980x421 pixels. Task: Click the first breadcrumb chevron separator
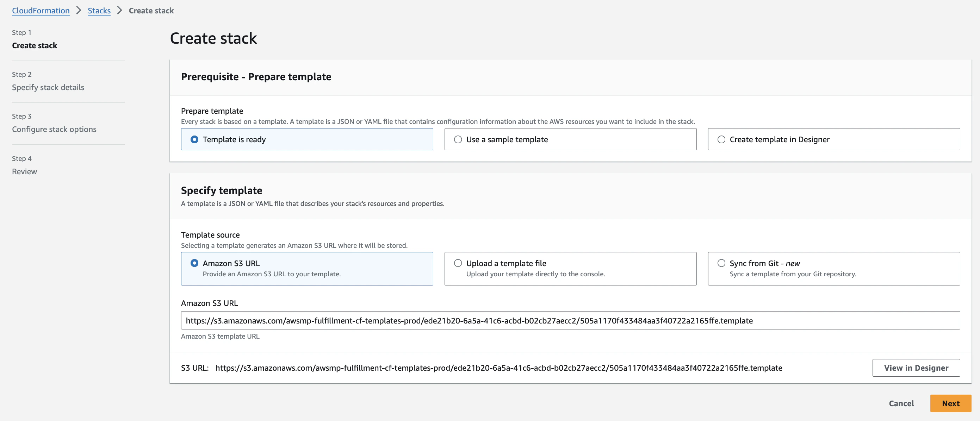click(x=79, y=11)
